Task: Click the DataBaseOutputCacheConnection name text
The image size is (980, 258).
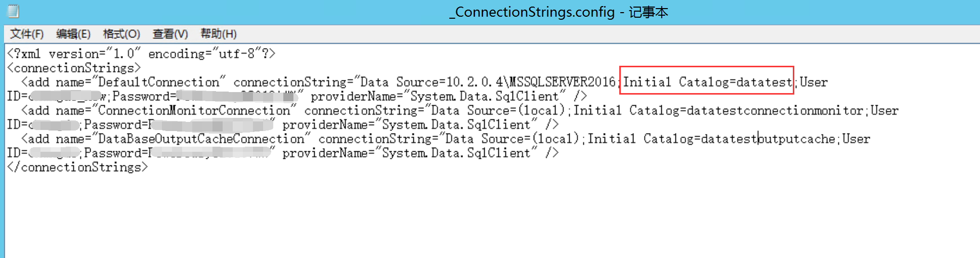Action: 201,139
